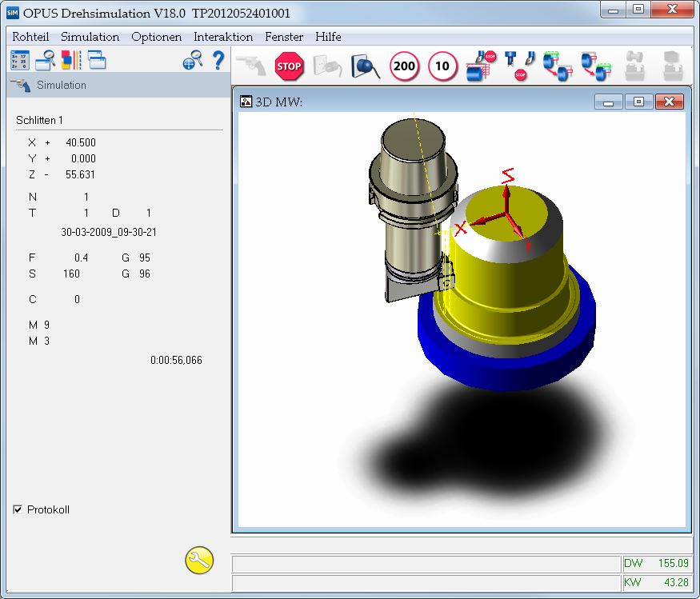This screenshot has width=700, height=599.
Task: Click the KW 43.28 status field
Action: click(656, 582)
